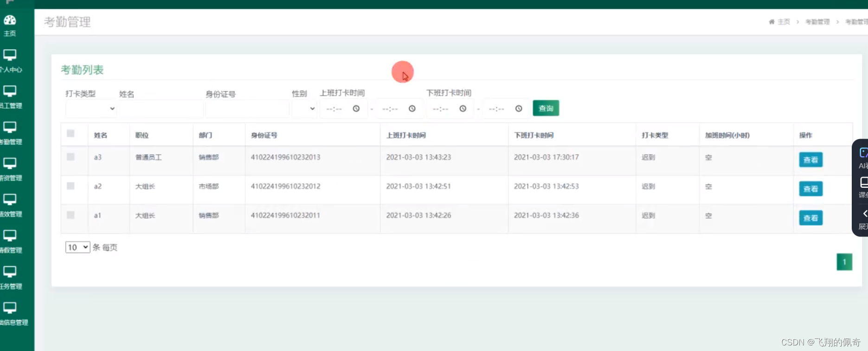Click clock icon of 下班打卡时间 end field
Viewport: 868px width, 351px height.
[519, 108]
